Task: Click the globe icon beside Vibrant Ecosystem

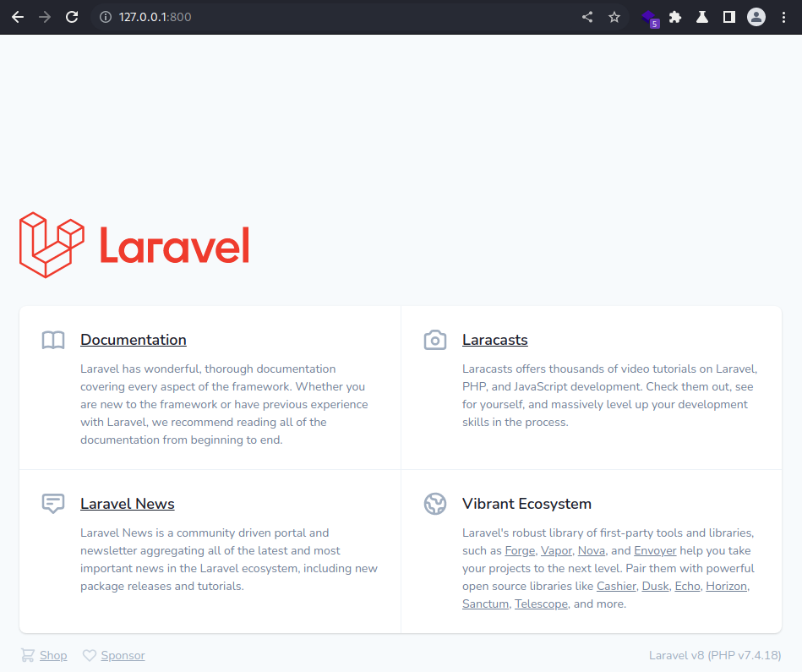Action: click(x=435, y=504)
